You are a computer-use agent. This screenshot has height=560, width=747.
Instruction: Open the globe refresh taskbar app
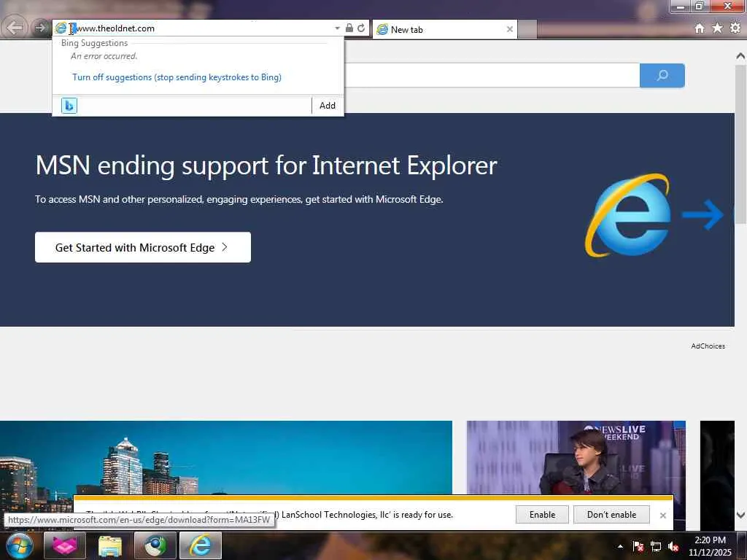click(x=155, y=545)
